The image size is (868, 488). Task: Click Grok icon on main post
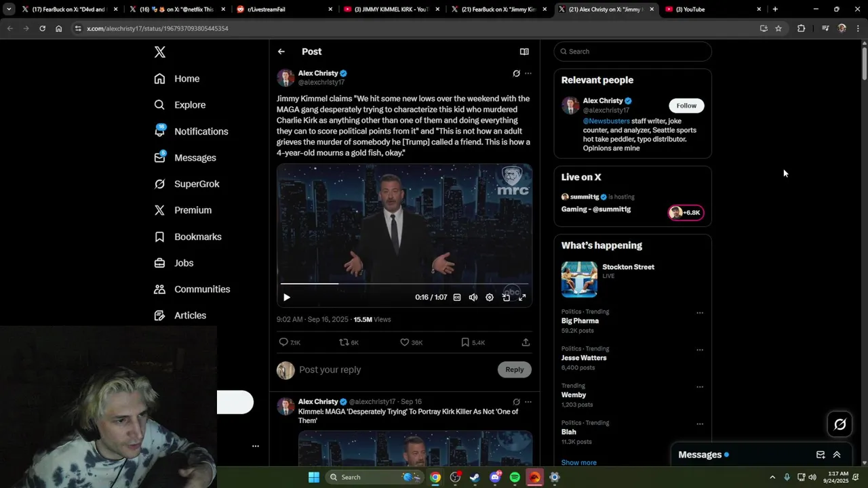(516, 73)
